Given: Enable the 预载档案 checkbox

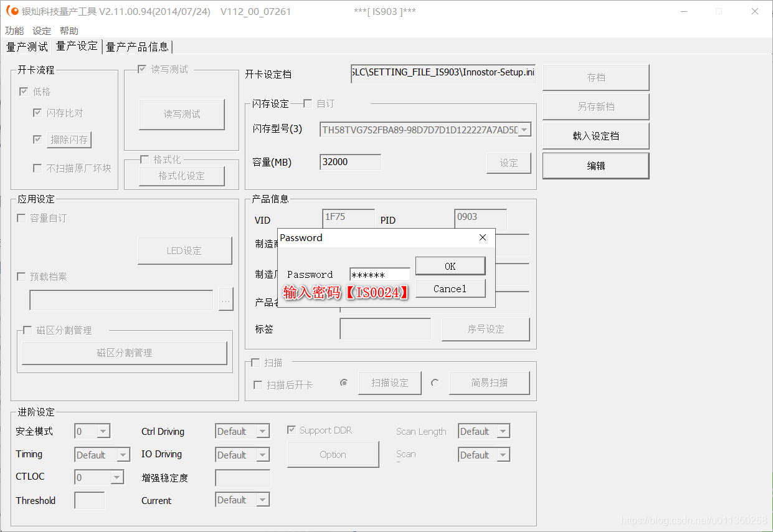Looking at the screenshot, I should click(21, 277).
